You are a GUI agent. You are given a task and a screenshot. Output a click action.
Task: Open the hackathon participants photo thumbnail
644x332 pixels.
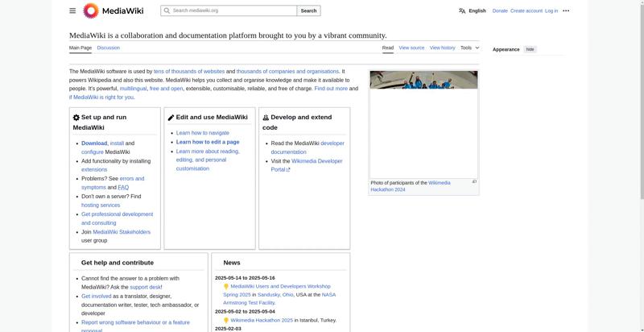coord(423,124)
